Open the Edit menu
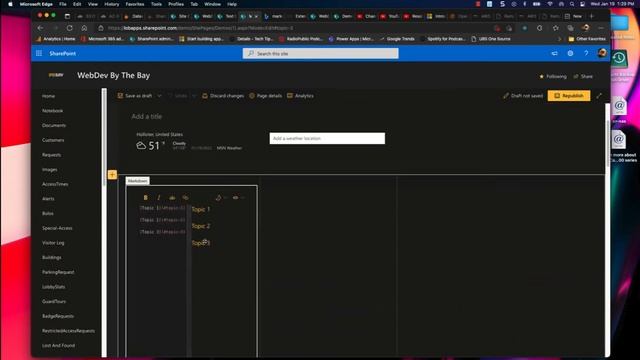The height and width of the screenshot is (360, 640). pos(77,4)
